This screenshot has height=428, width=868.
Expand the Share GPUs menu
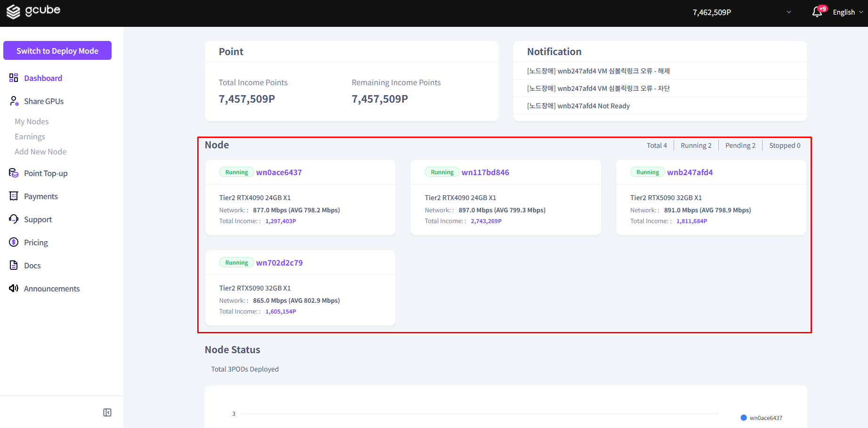point(44,101)
